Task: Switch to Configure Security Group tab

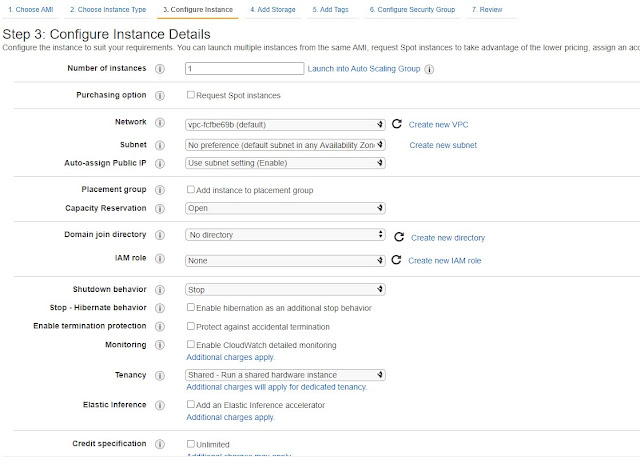Action: coord(412,9)
